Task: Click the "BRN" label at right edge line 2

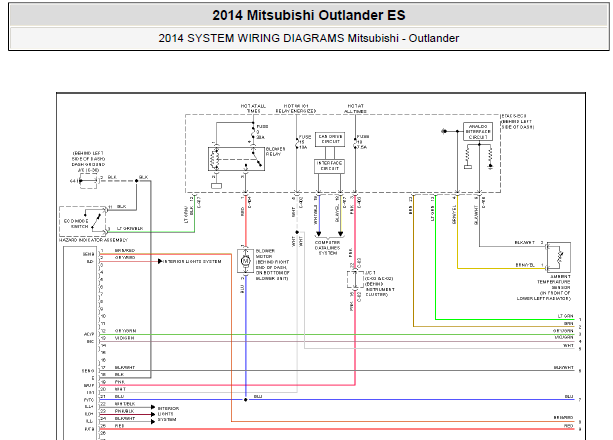Action: 568,323
